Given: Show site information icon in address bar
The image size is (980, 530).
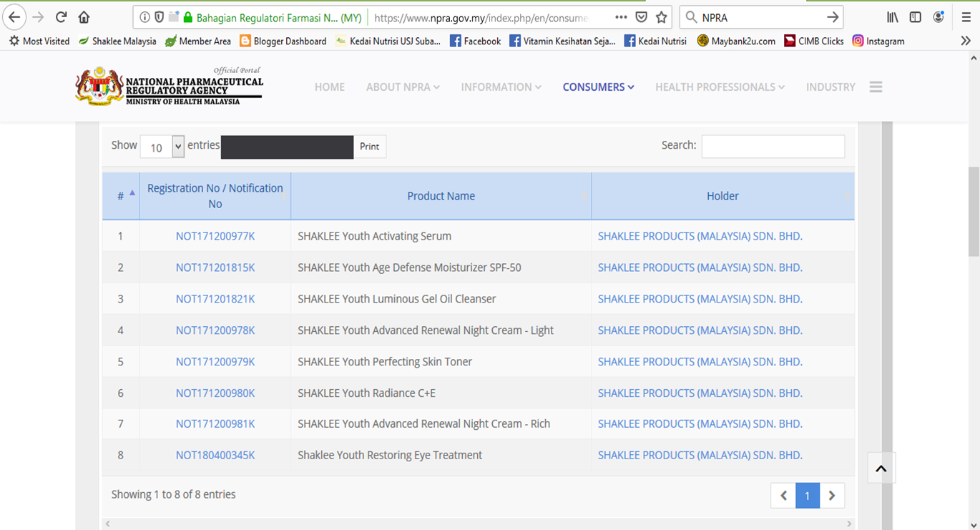Looking at the screenshot, I should 145,17.
